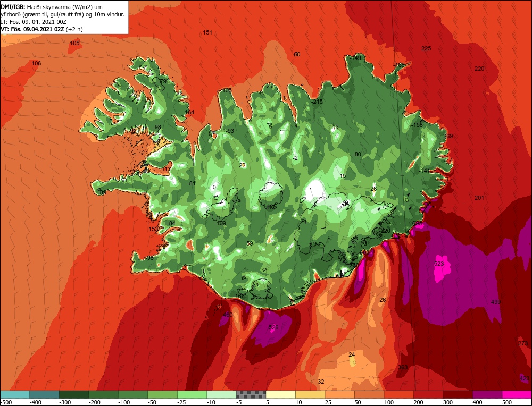Click the value 151 at the top of the map
This screenshot has height=406, width=532.
207,32
